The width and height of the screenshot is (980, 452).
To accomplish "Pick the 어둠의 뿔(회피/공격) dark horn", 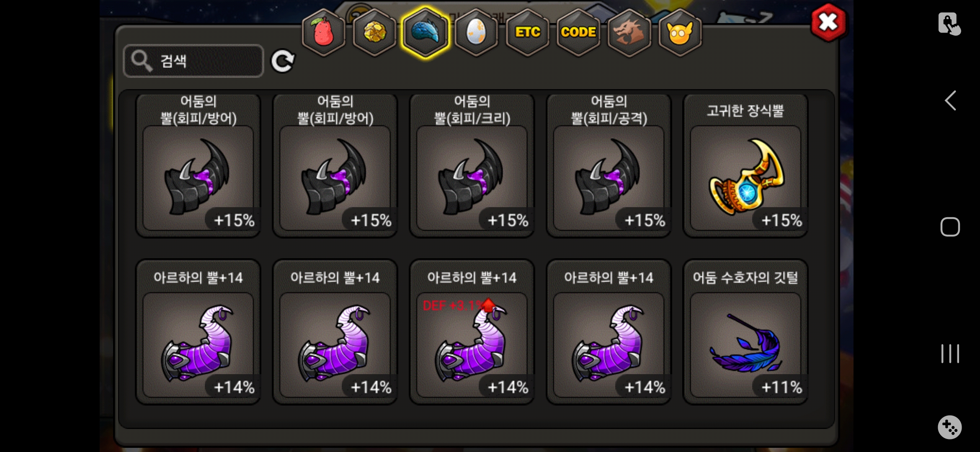I will pyautogui.click(x=609, y=166).
